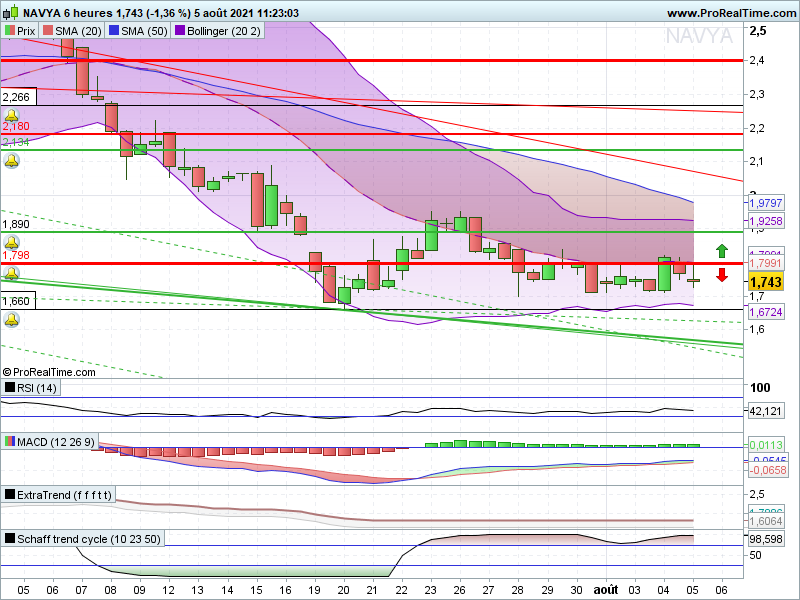Image resolution: width=800 pixels, height=600 pixels.
Task: Click the candlestick chart icon beside NAVYA title
Action: tap(11, 12)
